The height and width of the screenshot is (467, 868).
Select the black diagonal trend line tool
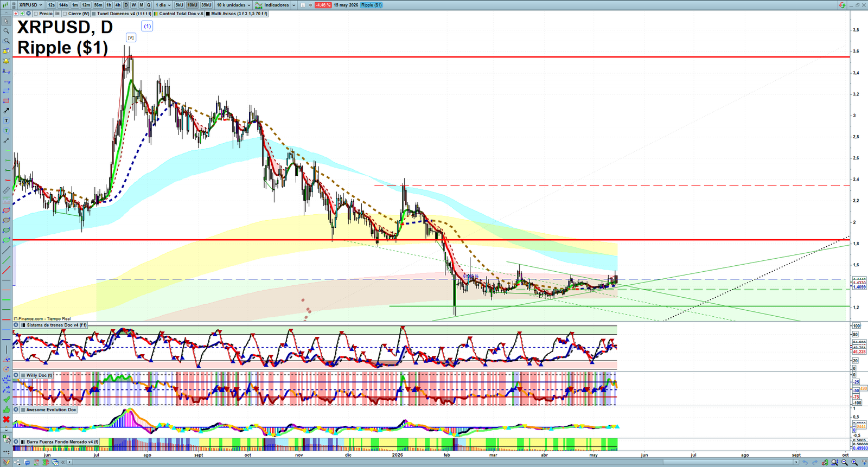pyautogui.click(x=7, y=251)
